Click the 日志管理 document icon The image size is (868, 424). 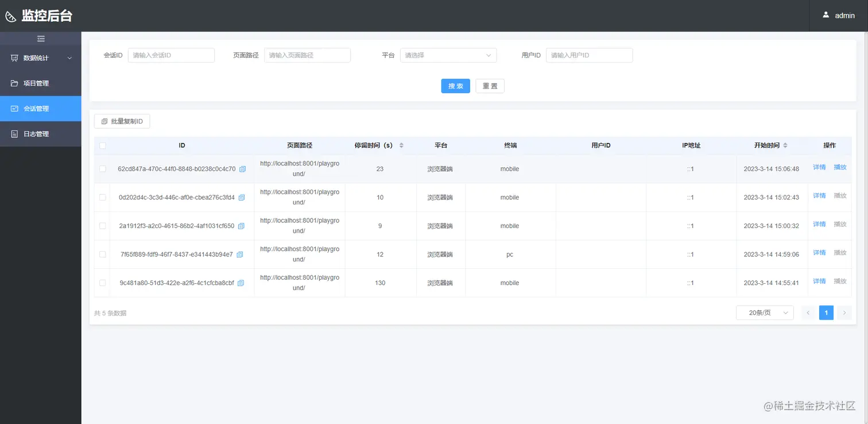pyautogui.click(x=14, y=134)
